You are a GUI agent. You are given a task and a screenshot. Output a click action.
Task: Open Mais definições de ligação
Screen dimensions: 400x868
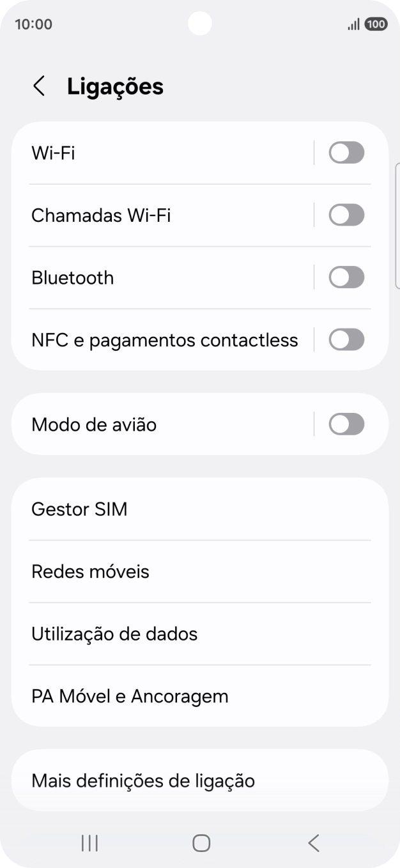142,780
